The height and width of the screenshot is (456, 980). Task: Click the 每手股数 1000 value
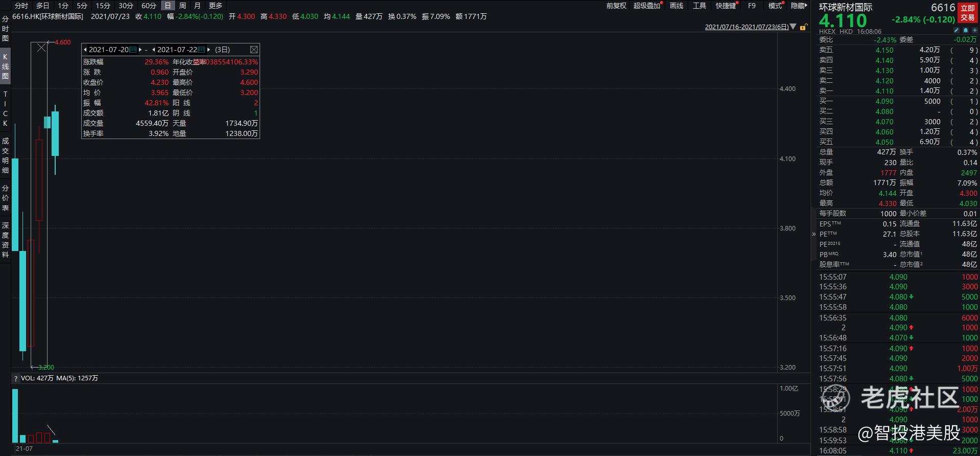coord(888,214)
